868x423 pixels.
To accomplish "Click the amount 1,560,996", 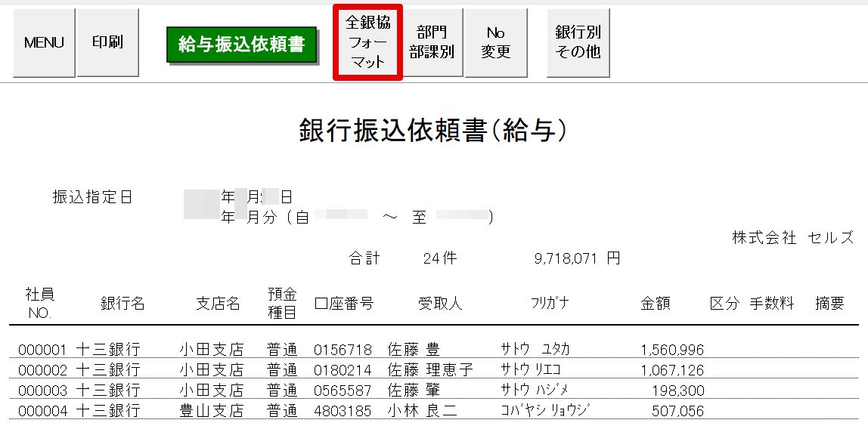I will coord(671,350).
